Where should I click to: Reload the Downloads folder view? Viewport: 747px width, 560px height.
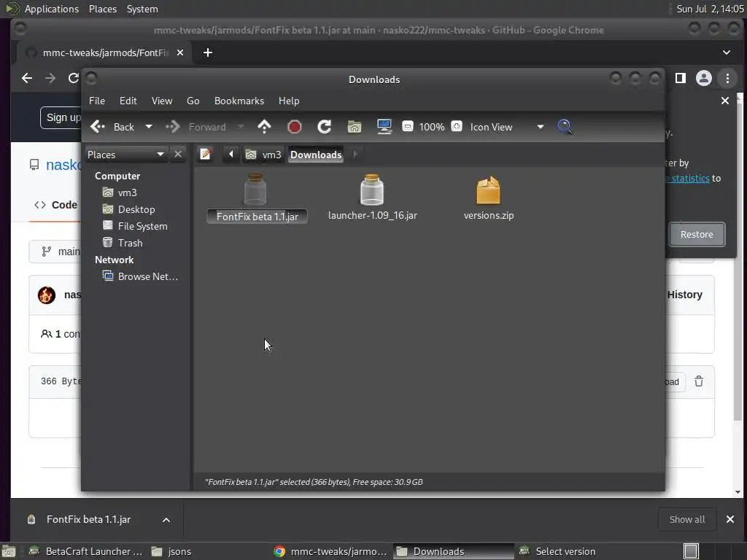[x=325, y=127]
